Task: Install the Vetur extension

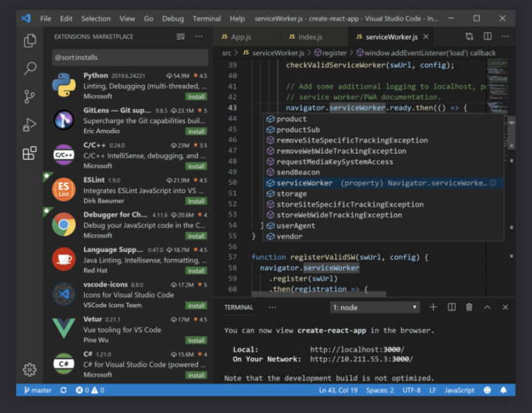Action: click(196, 340)
